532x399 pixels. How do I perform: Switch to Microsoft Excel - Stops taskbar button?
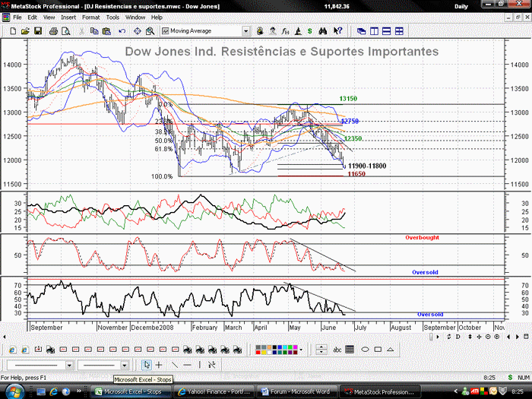pyautogui.click(x=131, y=391)
